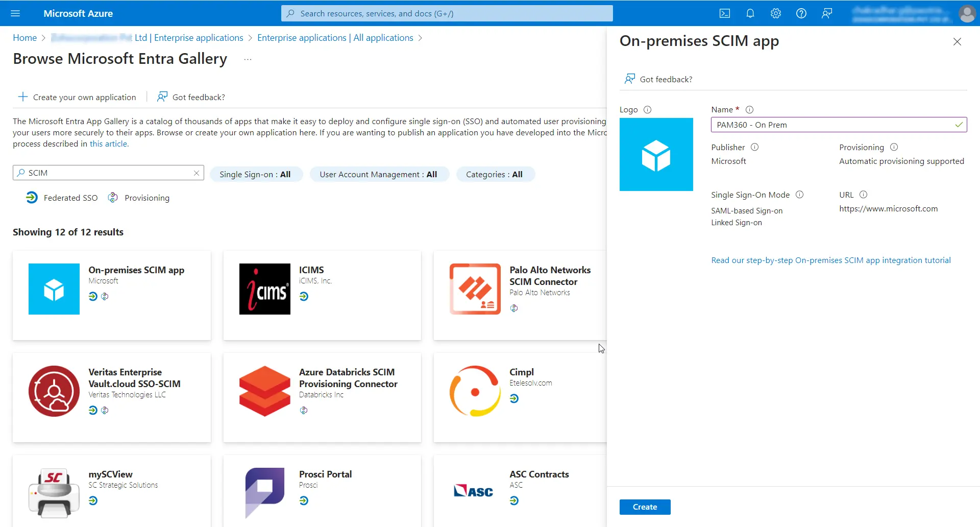The image size is (980, 527).
Task: Send feedback via the smiley icon
Action: 827,13
